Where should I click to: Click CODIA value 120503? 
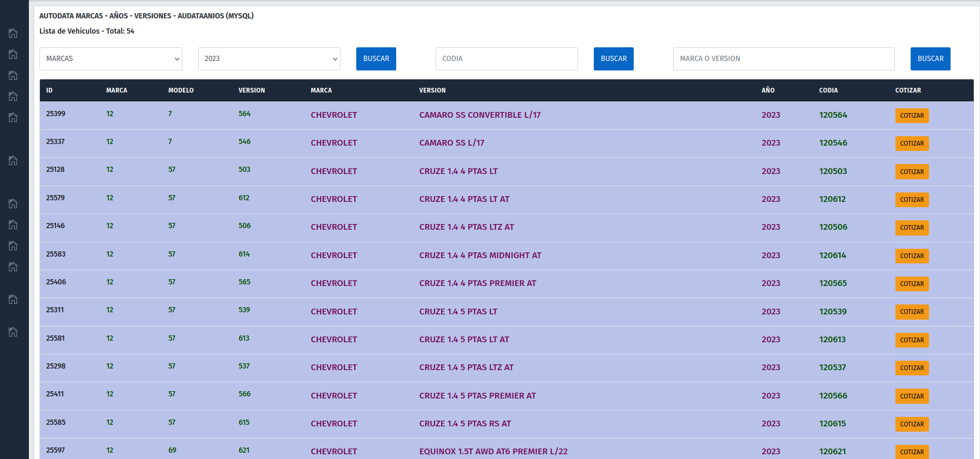pos(833,171)
